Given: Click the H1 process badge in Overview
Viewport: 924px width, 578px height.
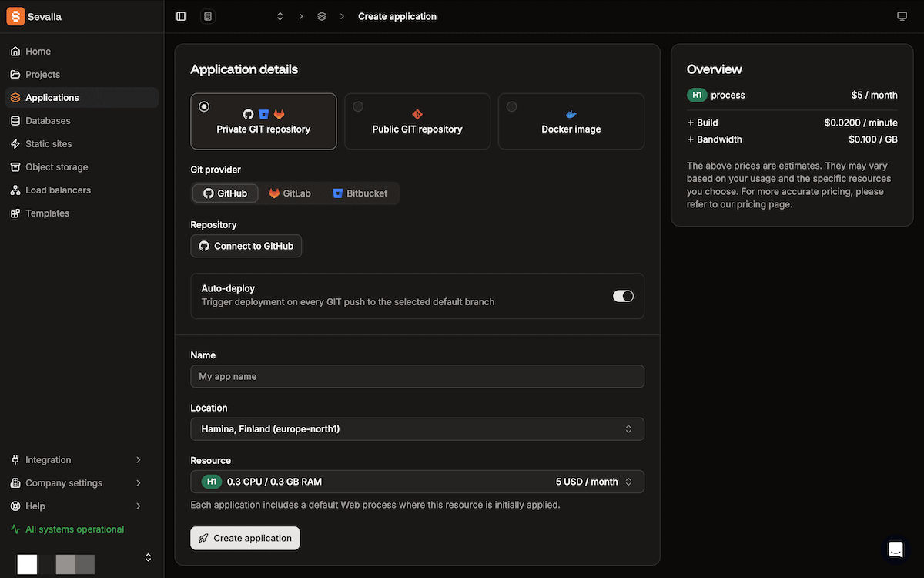Looking at the screenshot, I should 697,95.
